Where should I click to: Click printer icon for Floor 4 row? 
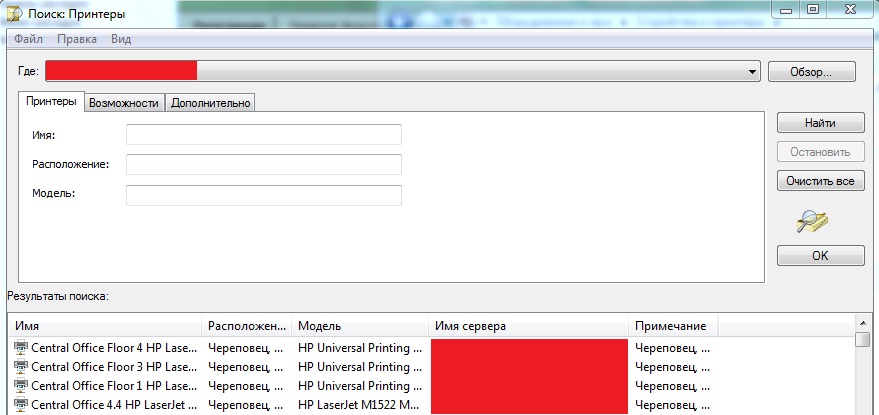(21, 348)
